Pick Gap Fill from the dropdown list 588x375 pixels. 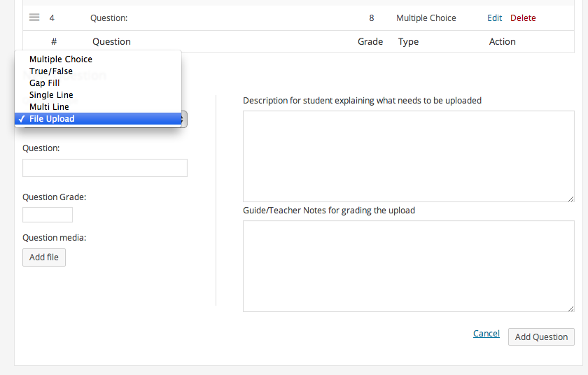(45, 83)
